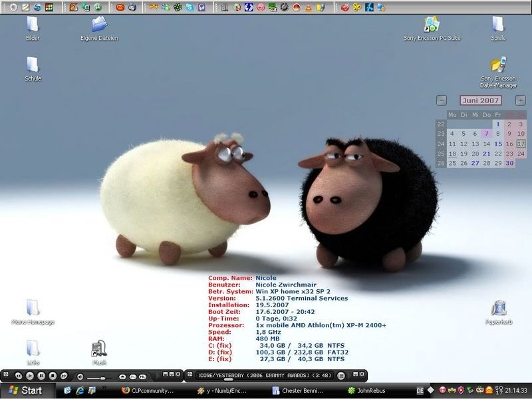This screenshot has width=532, height=399.
Task: Click the DE language indicator
Action: pyautogui.click(x=420, y=391)
